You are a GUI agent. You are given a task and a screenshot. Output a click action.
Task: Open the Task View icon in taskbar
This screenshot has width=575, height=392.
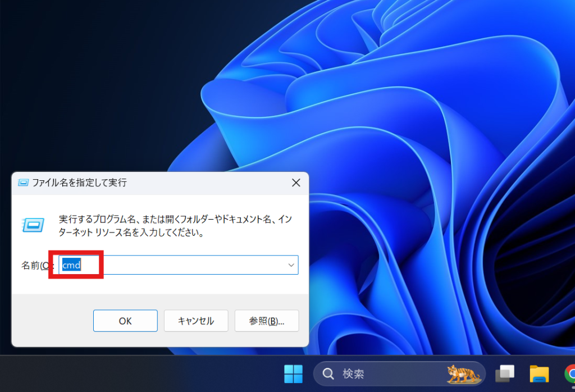505,373
